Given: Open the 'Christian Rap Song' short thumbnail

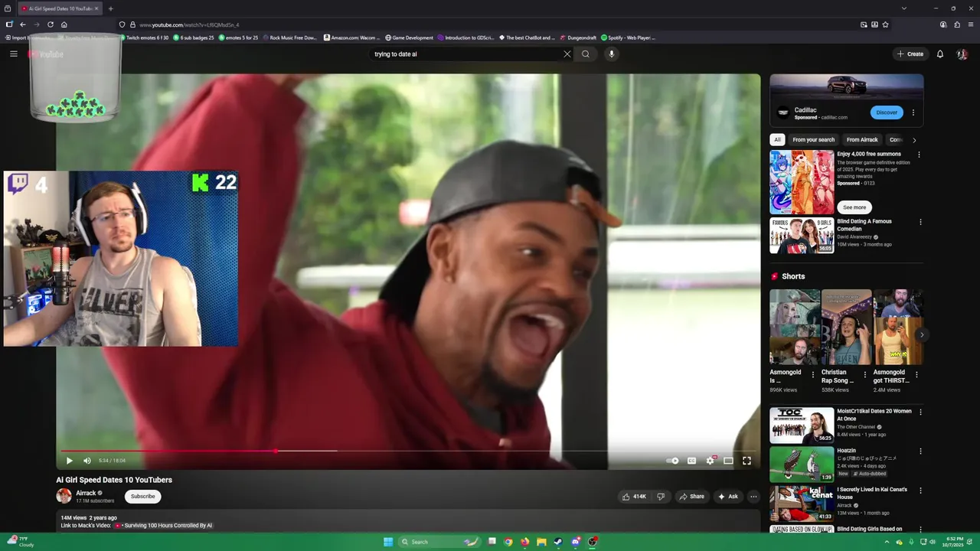Looking at the screenshot, I should pyautogui.click(x=847, y=327).
